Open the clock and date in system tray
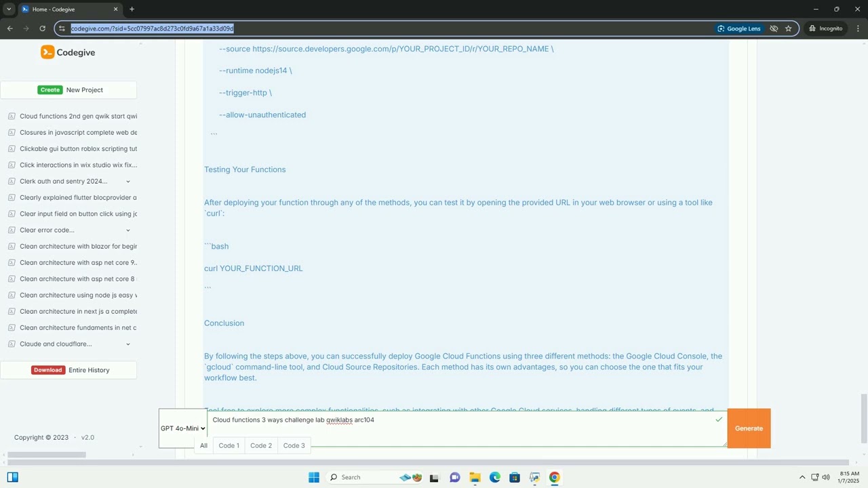The height and width of the screenshot is (488, 868). tap(849, 477)
